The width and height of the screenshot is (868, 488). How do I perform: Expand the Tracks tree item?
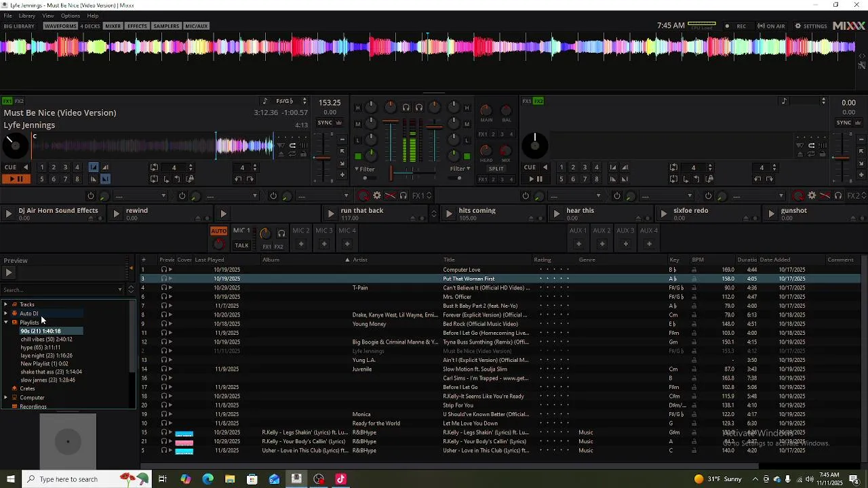(x=6, y=304)
